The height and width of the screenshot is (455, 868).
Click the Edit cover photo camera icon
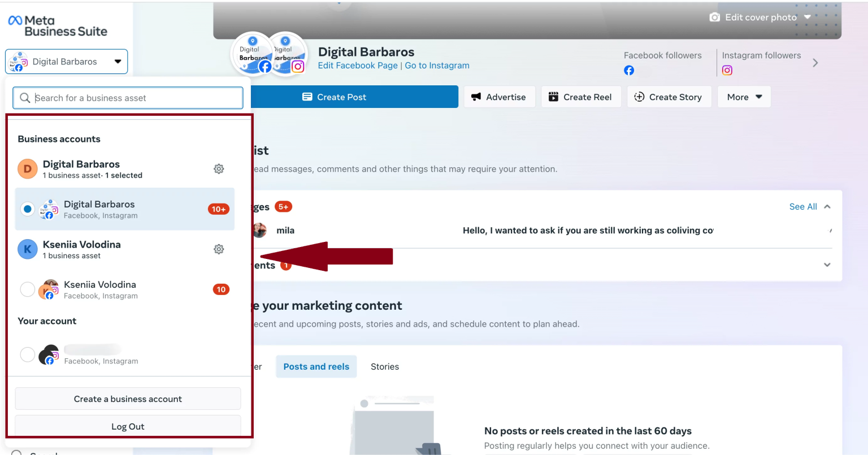pyautogui.click(x=714, y=17)
